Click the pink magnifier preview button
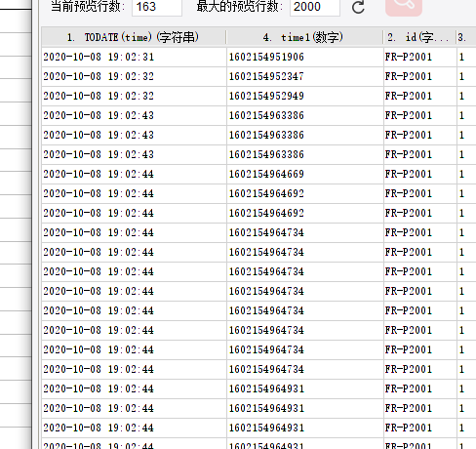Screen dimensions: 476x449 (404, 7)
